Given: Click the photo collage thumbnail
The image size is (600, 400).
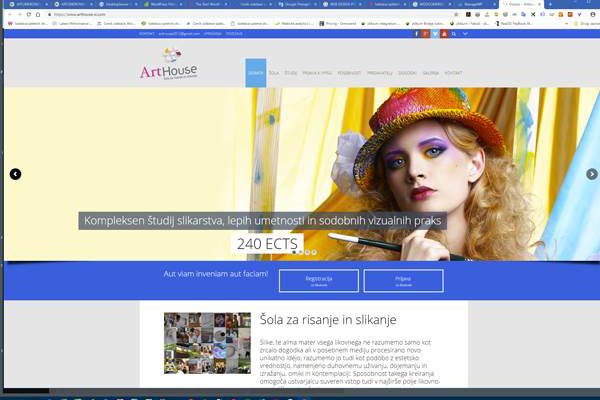Looking at the screenshot, I should tap(207, 343).
